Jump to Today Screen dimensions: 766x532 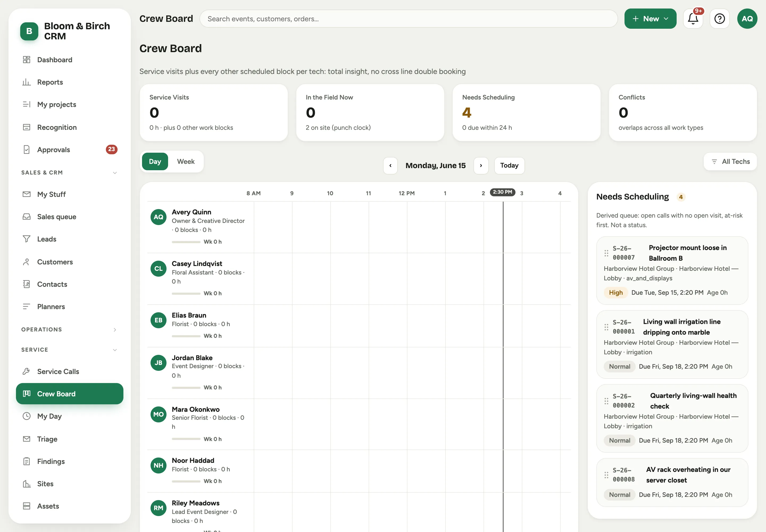(509, 166)
